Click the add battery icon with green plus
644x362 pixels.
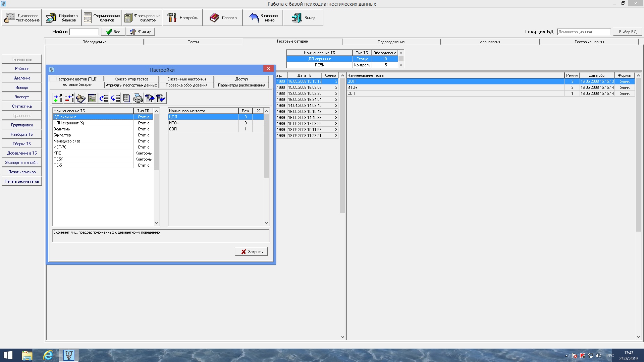(x=58, y=98)
